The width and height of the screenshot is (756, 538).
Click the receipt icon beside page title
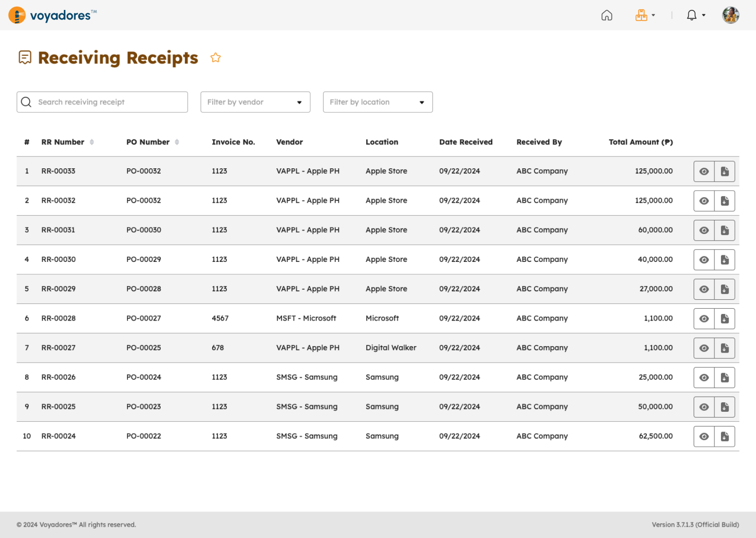(x=25, y=58)
